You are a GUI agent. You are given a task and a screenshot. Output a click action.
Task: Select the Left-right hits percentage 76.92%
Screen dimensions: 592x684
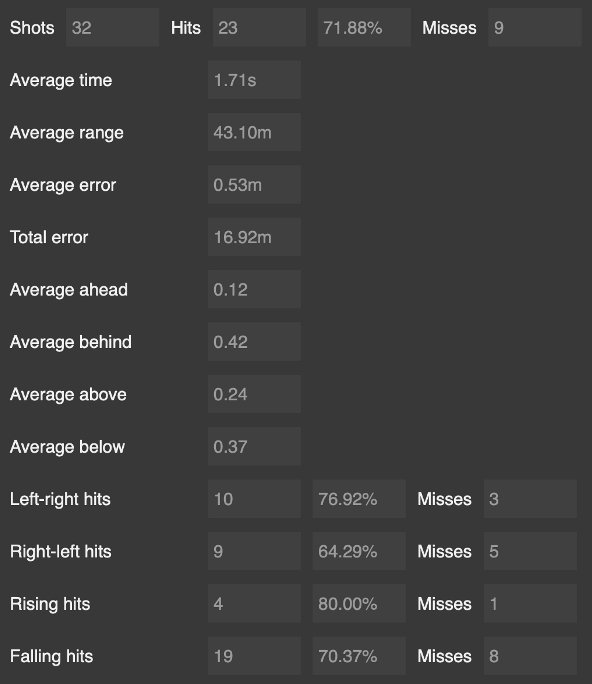pos(359,499)
